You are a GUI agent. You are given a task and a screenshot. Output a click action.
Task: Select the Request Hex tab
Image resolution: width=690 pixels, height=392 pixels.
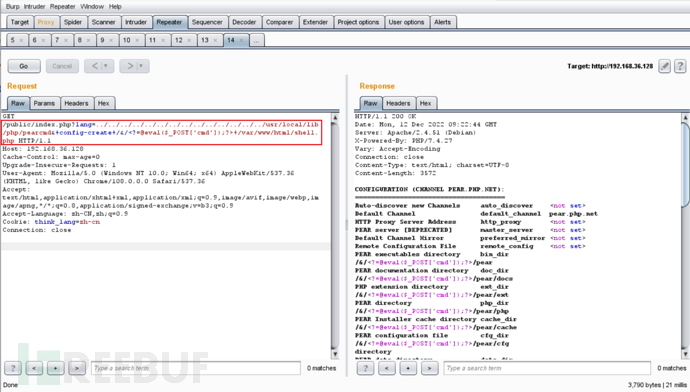103,103
